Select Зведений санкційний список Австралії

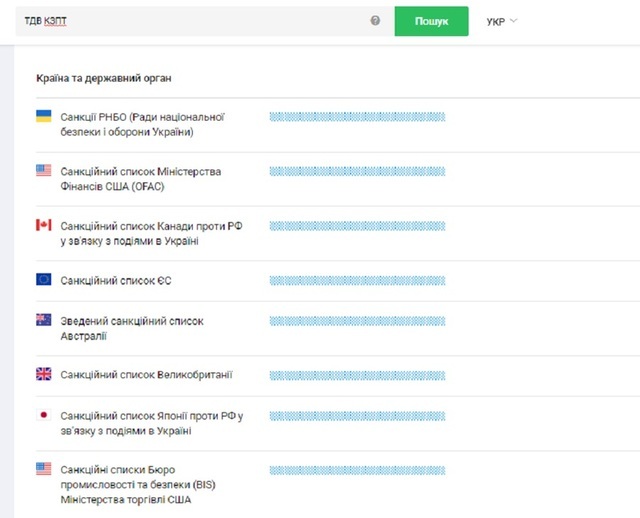tap(132, 329)
